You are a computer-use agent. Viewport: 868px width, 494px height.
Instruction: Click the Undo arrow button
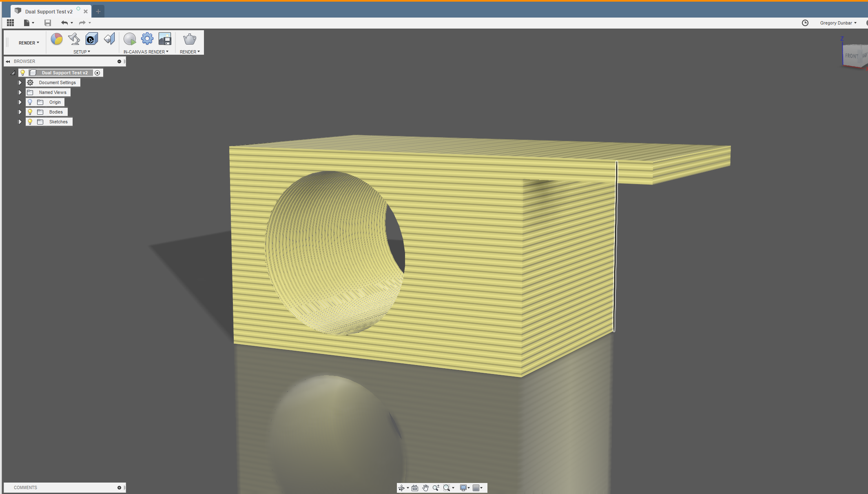pyautogui.click(x=64, y=23)
